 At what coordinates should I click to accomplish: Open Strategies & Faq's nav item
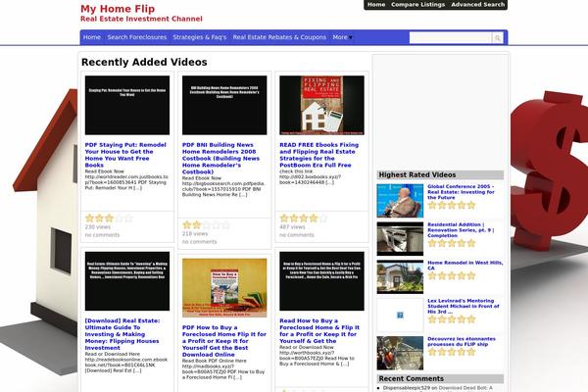(x=200, y=37)
